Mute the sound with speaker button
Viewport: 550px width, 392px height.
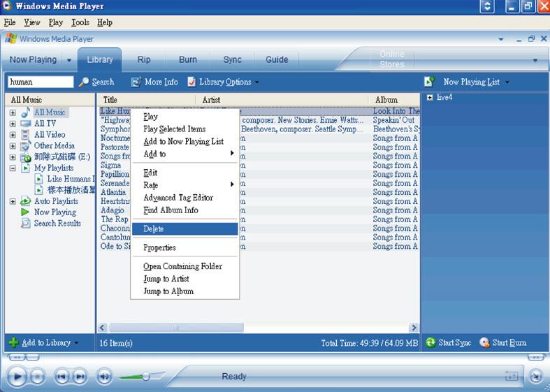point(104,377)
